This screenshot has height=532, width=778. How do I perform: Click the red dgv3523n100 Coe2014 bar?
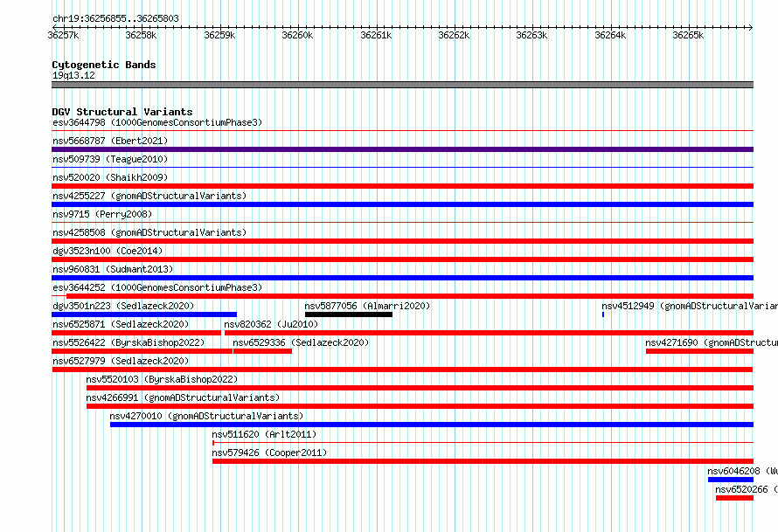pos(402,259)
